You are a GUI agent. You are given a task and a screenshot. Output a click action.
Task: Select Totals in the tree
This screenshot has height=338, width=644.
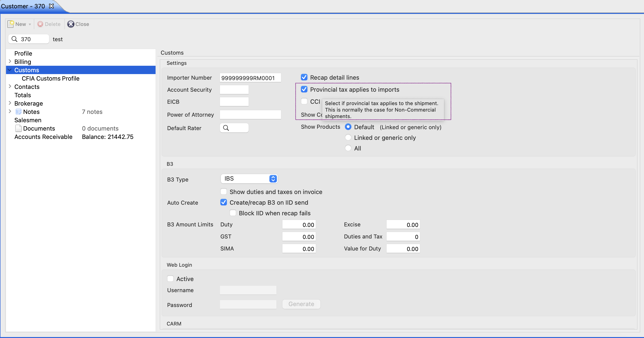point(22,95)
